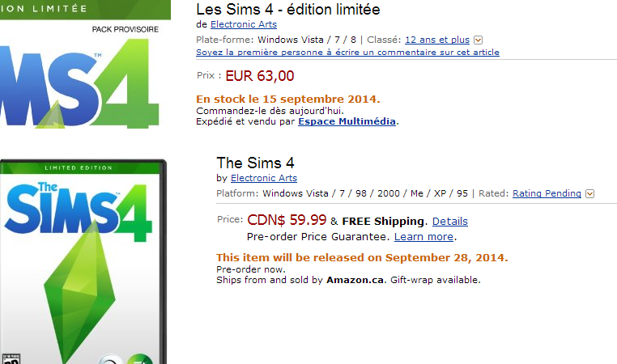Click Learn more about Price Guarantee
This screenshot has height=364, width=617.
click(423, 237)
